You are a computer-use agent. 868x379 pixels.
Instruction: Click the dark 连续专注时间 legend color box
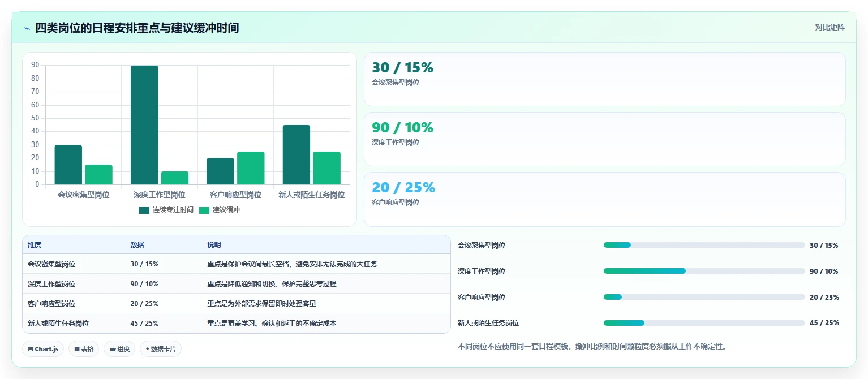point(144,210)
